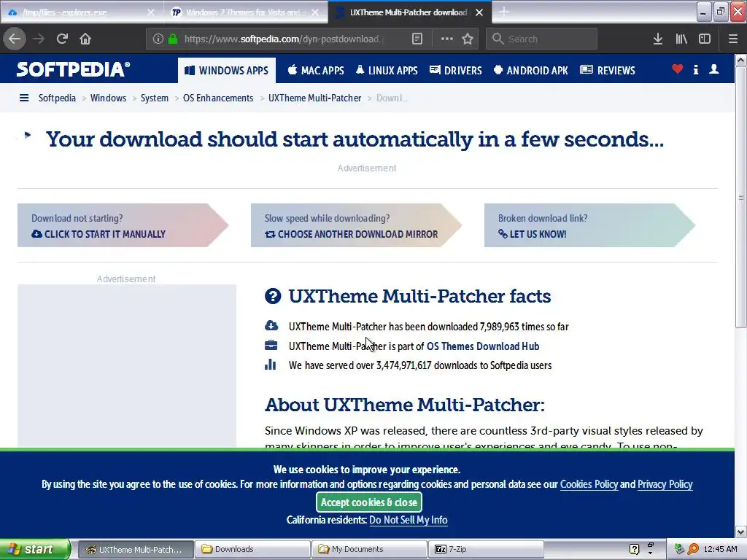This screenshot has height=560, width=747.
Task: Open the Firefox hamburger menu
Action: tap(733, 39)
